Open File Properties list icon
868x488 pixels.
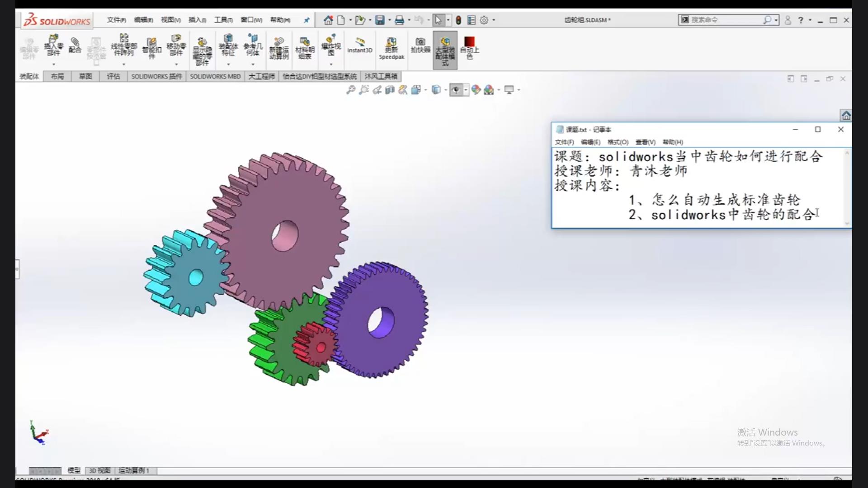click(x=471, y=20)
